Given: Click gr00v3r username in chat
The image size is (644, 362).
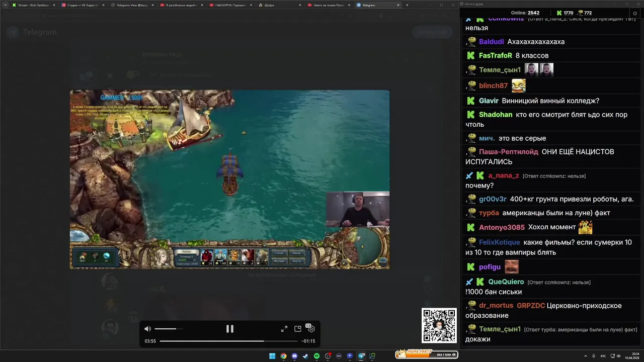Looking at the screenshot, I should [x=493, y=199].
